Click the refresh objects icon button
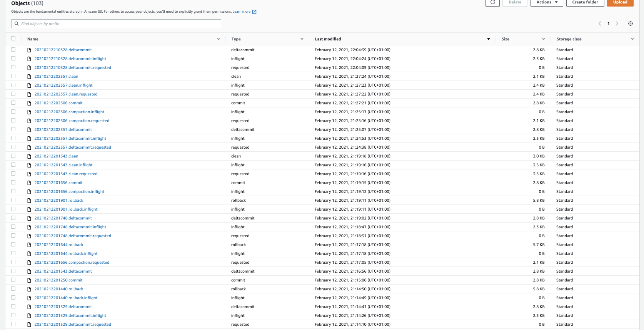This screenshot has width=644, height=330. tap(492, 2)
